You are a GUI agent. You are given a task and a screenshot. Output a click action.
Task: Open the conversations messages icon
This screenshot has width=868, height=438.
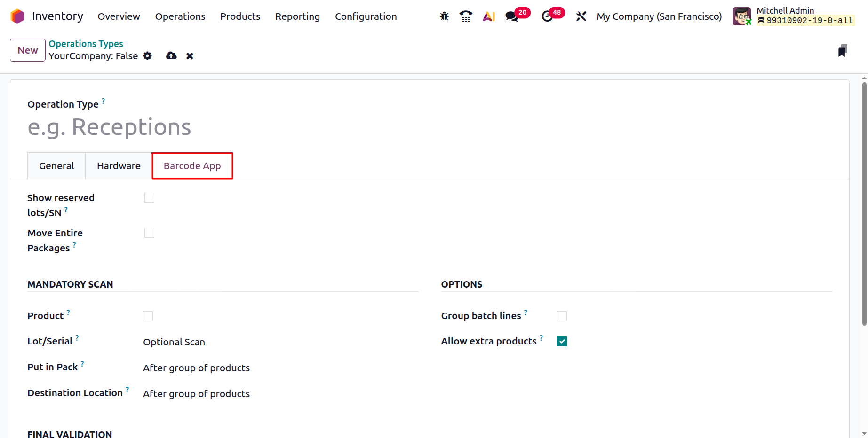tap(511, 16)
